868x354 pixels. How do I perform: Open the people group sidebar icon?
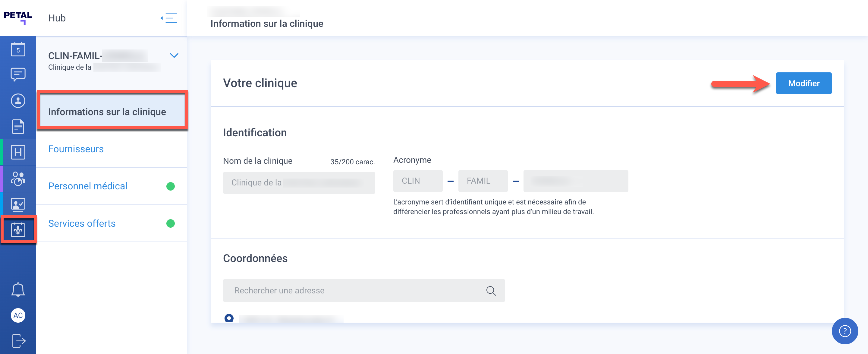pyautogui.click(x=18, y=179)
